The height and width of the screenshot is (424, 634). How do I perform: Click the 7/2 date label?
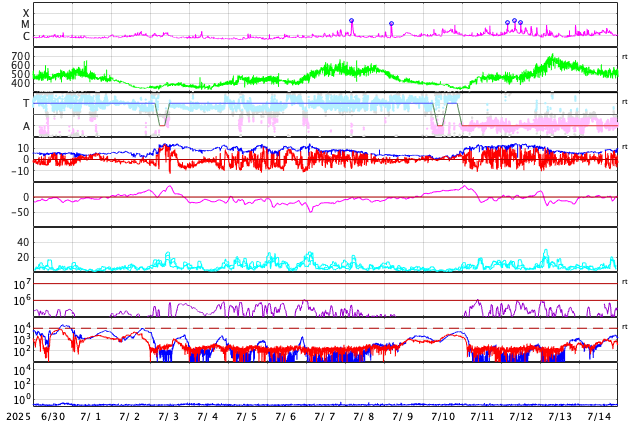(129, 417)
